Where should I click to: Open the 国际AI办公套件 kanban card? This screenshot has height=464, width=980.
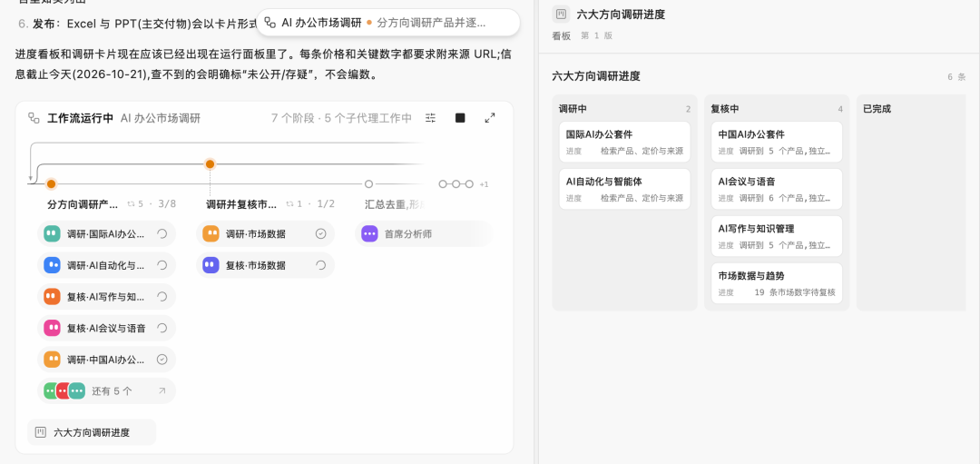coord(624,142)
